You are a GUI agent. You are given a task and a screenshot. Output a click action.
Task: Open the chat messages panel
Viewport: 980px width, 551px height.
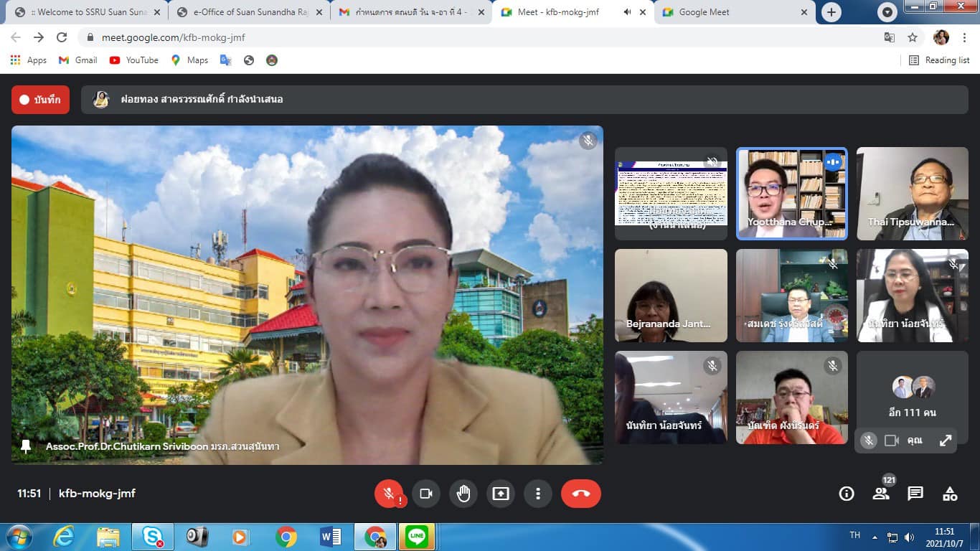click(915, 494)
